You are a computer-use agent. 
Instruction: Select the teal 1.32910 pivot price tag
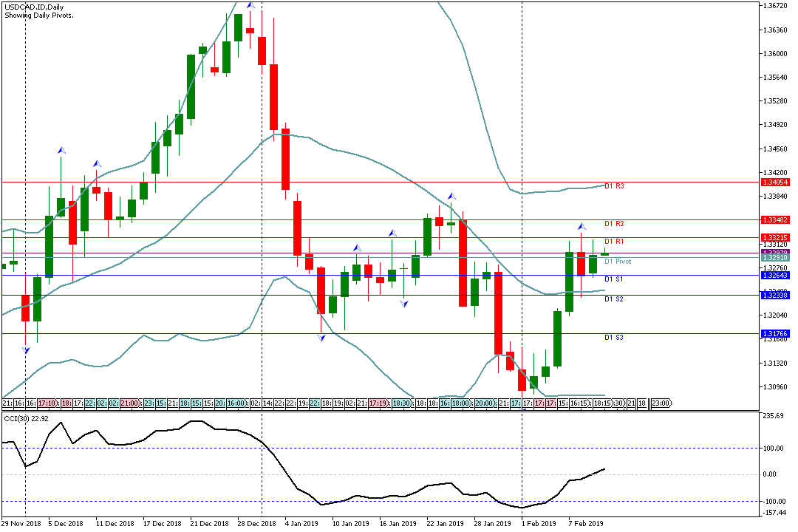coord(775,258)
